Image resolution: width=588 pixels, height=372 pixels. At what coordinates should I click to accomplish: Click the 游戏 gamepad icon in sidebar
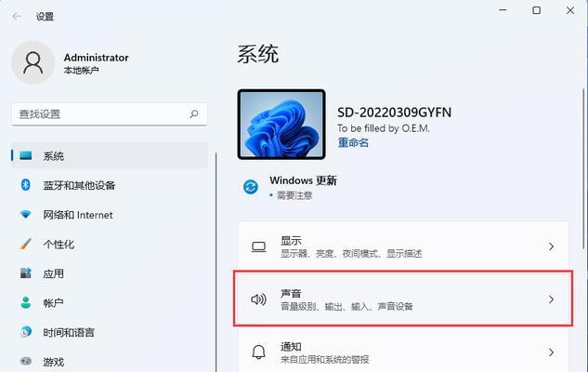(x=25, y=361)
